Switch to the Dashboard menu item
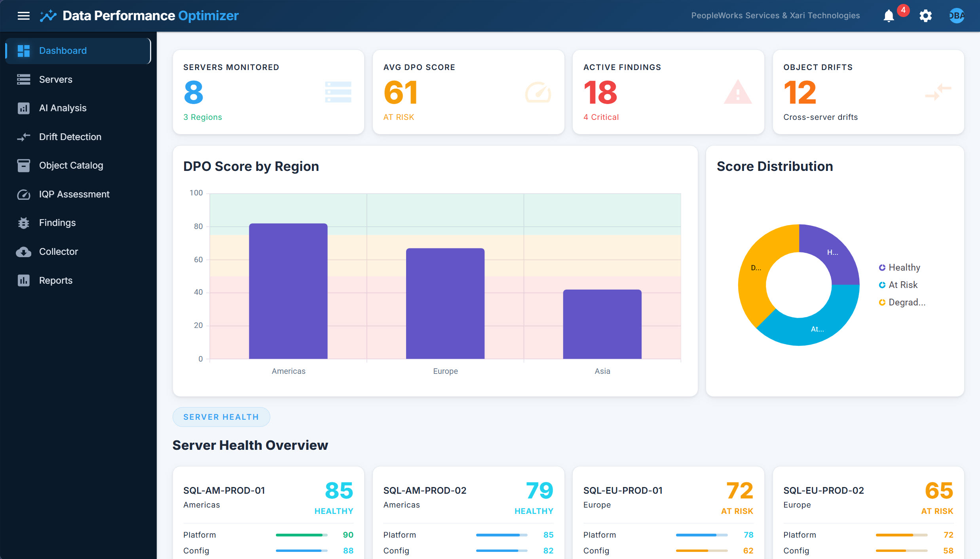This screenshot has width=980, height=559. (x=63, y=50)
